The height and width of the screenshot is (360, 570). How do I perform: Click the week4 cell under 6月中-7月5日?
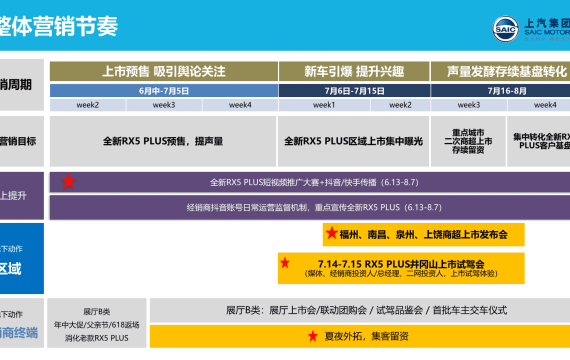point(240,105)
